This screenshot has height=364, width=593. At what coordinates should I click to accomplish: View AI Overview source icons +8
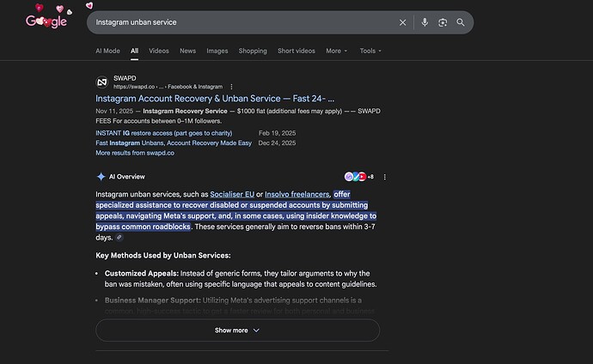click(x=359, y=176)
